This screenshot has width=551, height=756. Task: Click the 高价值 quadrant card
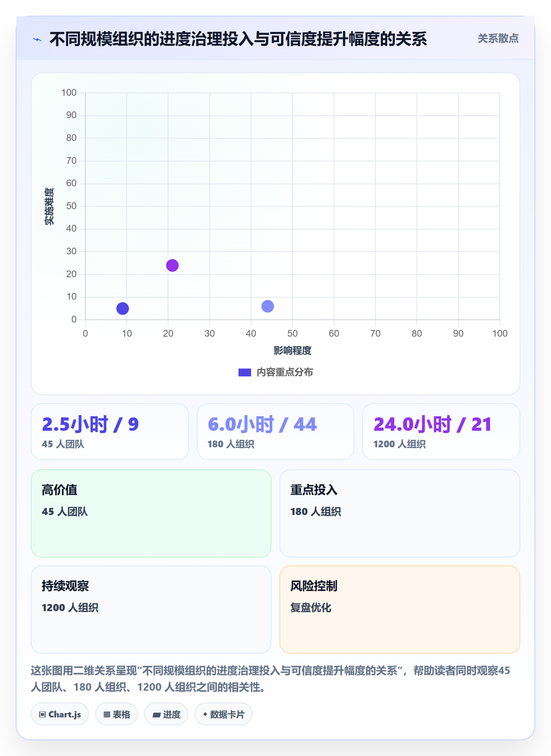coord(151,513)
